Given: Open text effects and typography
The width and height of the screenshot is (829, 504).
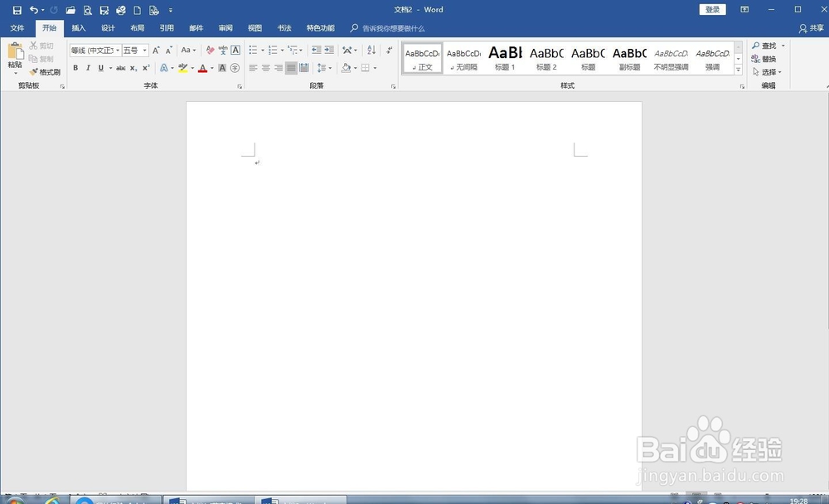Looking at the screenshot, I should click(164, 68).
